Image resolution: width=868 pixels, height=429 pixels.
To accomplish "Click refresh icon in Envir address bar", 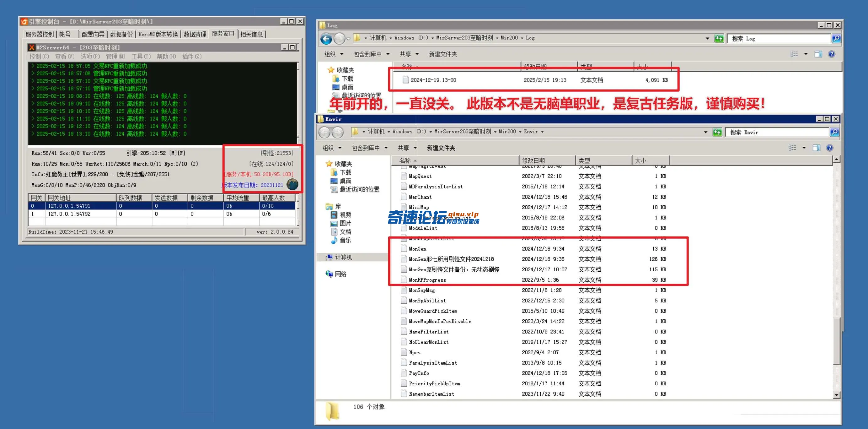I will pos(717,132).
